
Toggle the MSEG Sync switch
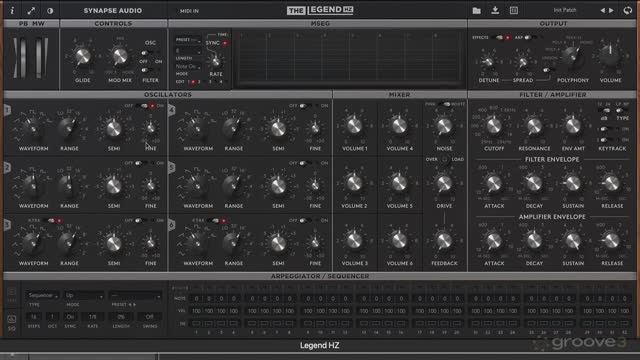224,43
